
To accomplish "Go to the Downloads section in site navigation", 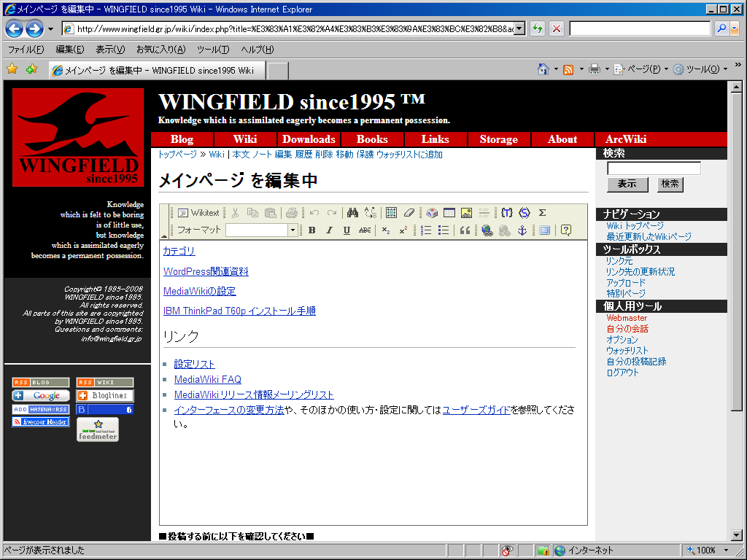I will pos(309,139).
